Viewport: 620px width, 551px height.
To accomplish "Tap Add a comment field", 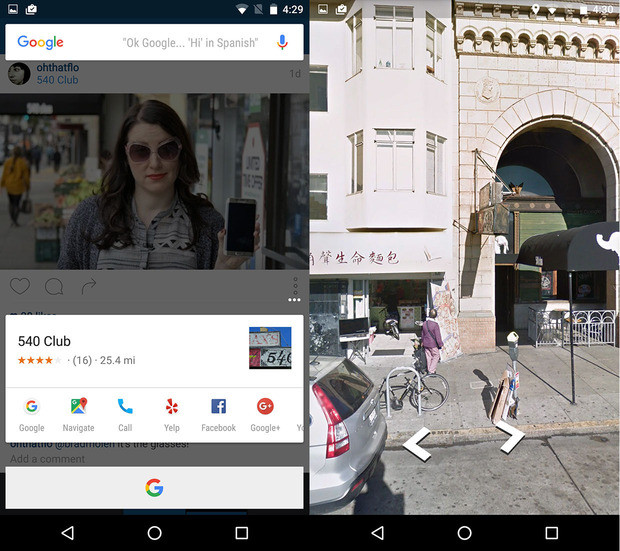I will [47, 459].
